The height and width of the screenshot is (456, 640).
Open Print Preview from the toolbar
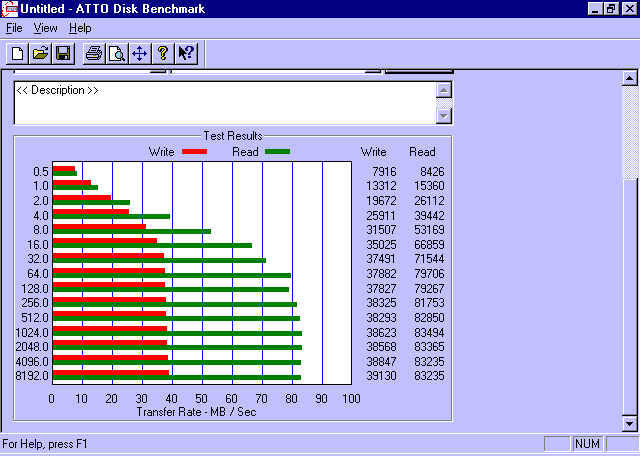click(x=116, y=53)
